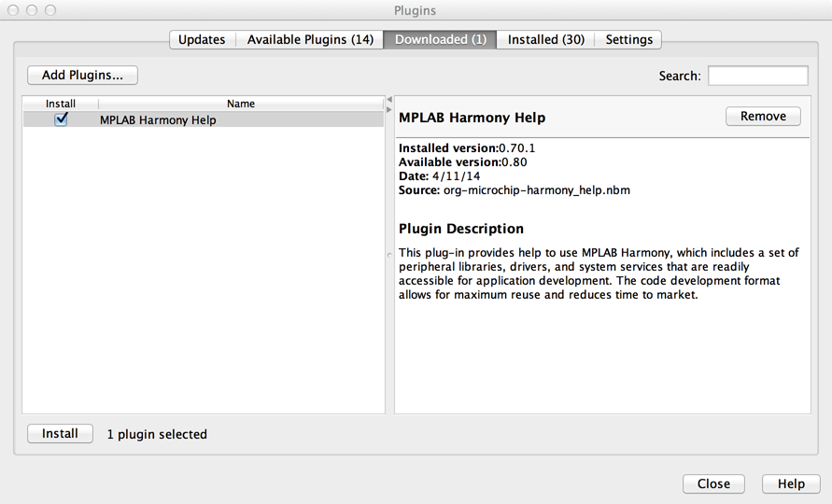
Task: Uncheck the MPLAB Harmony Help install checkbox
Action: point(62,119)
